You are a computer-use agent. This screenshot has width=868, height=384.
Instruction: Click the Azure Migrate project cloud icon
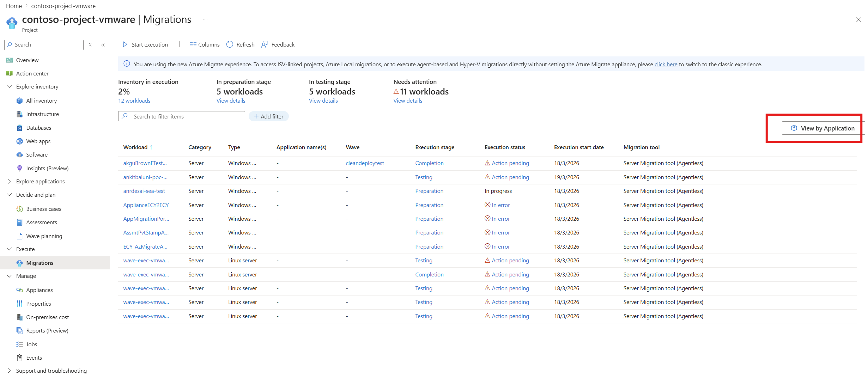pos(12,23)
